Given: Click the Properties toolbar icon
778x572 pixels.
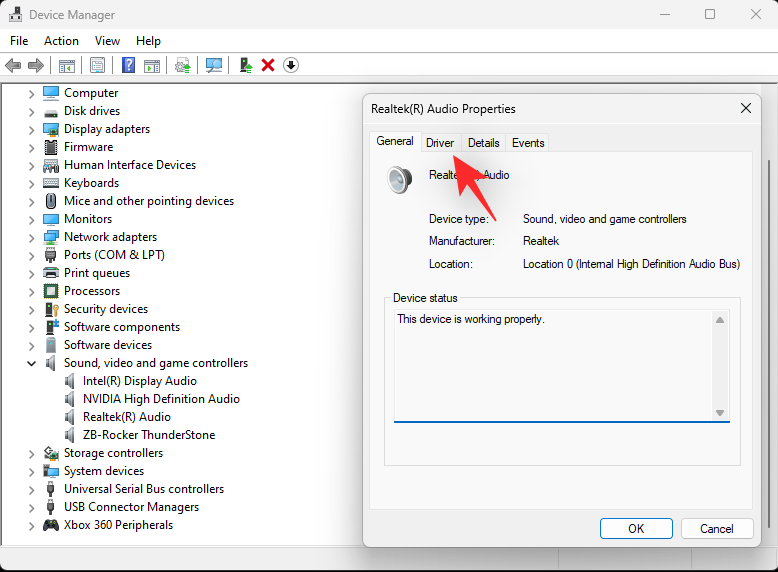Looking at the screenshot, I should click(97, 65).
